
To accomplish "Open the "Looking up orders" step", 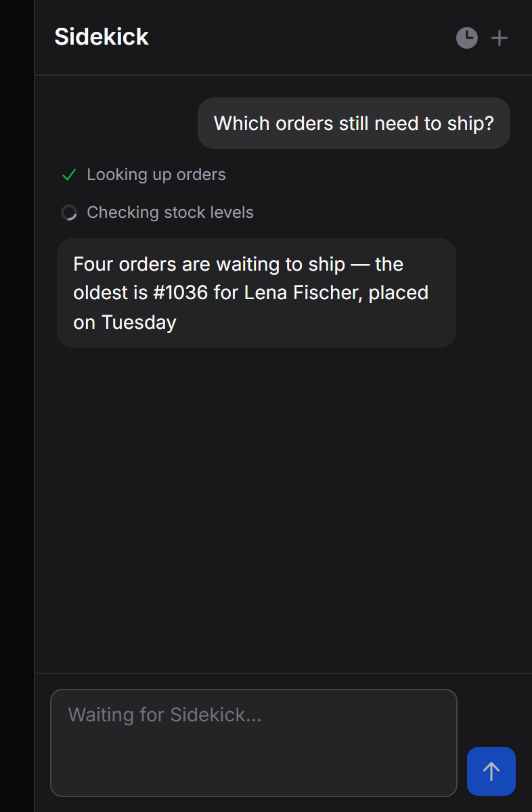I will tap(156, 175).
